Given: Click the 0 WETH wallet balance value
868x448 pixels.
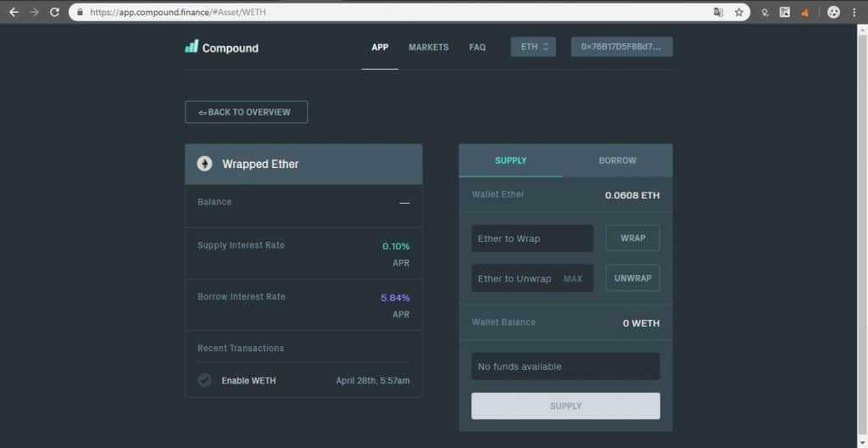Looking at the screenshot, I should pos(641,323).
